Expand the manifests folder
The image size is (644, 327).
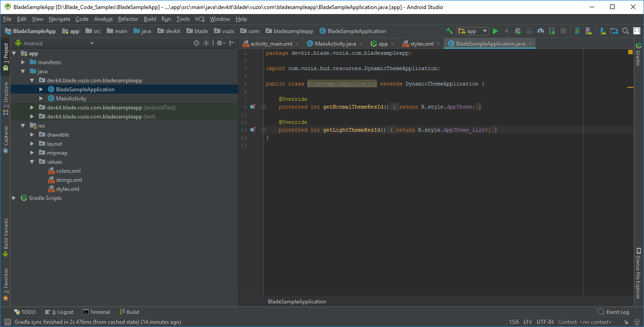[23, 62]
